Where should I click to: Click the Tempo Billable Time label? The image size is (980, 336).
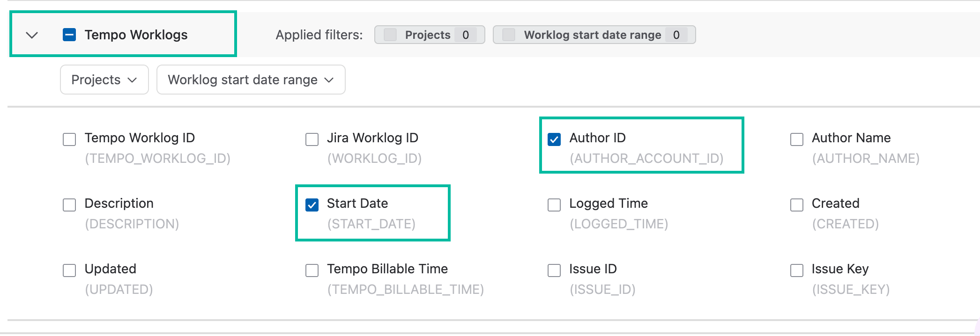pyautogui.click(x=387, y=269)
